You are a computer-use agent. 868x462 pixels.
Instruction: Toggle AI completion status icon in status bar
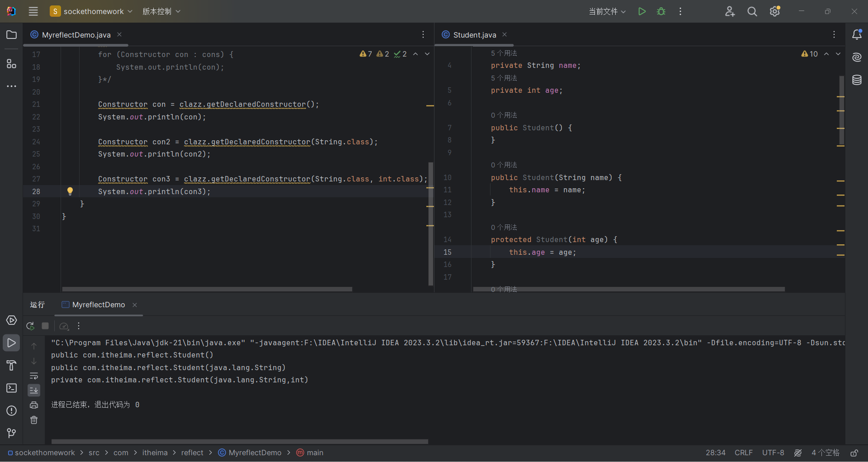[798, 452]
